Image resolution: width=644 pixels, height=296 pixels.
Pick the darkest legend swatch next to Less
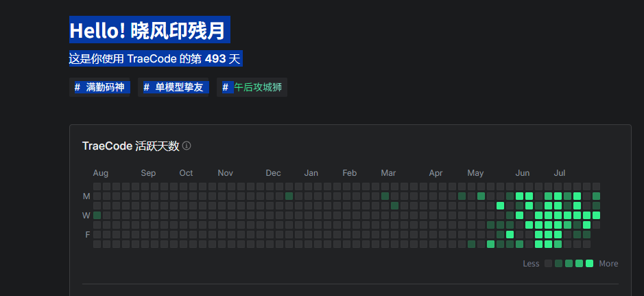(x=548, y=264)
